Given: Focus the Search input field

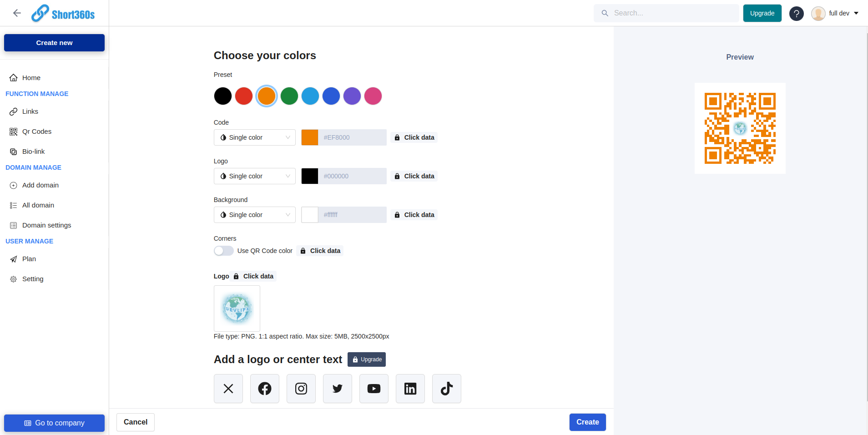Looking at the screenshot, I should pos(666,13).
